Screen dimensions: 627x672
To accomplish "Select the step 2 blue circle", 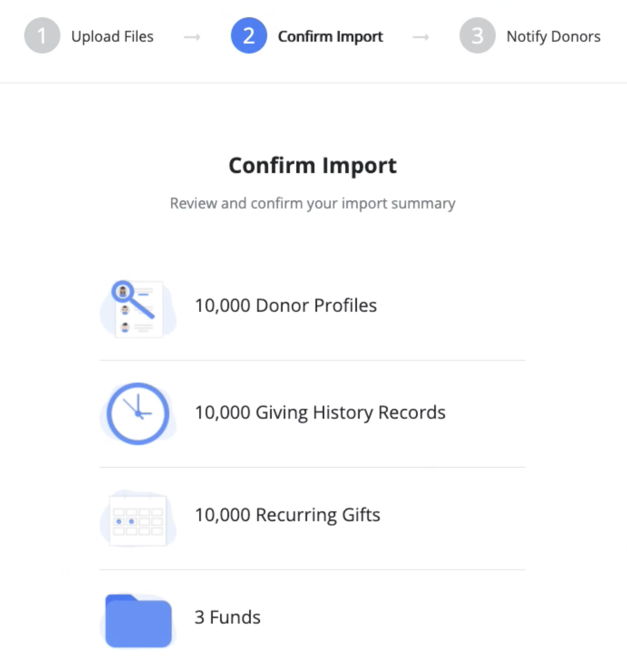I will click(x=249, y=36).
